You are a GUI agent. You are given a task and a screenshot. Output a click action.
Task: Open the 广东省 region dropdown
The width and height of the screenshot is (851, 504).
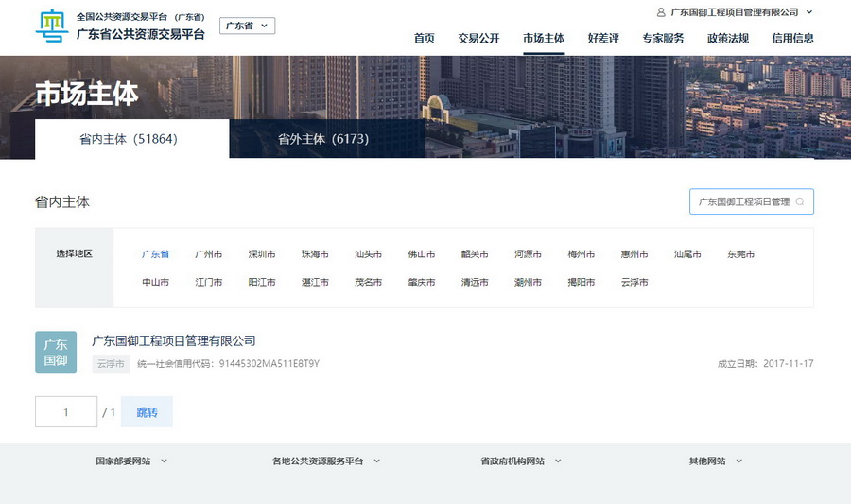[x=247, y=26]
